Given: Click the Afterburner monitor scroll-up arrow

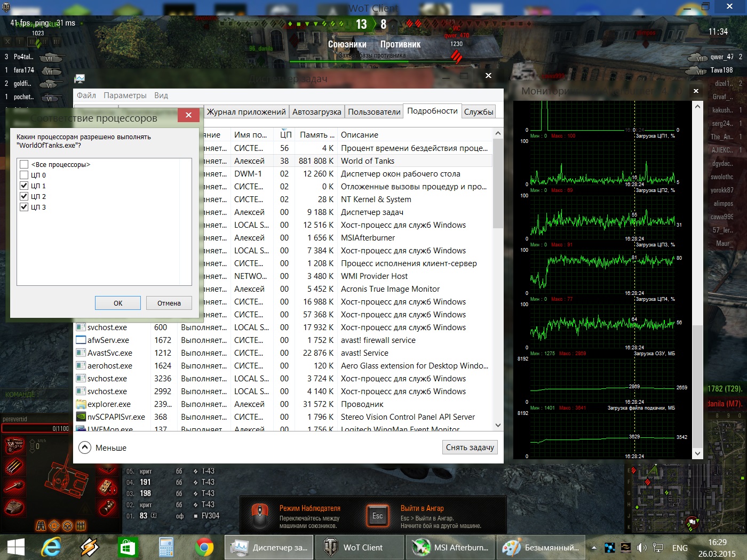Looking at the screenshot, I should [697, 106].
